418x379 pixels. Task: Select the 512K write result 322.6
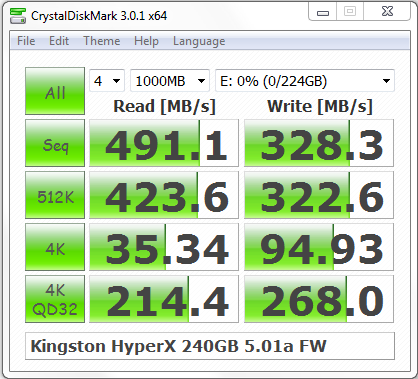[319, 195]
